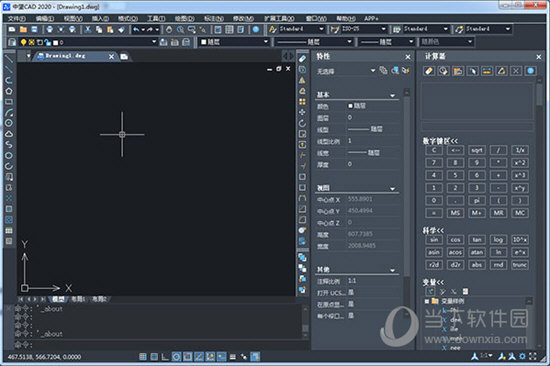Viewport: 550px width, 366px height.
Task: Toggle Snap mode in status bar
Action: click(x=143, y=357)
